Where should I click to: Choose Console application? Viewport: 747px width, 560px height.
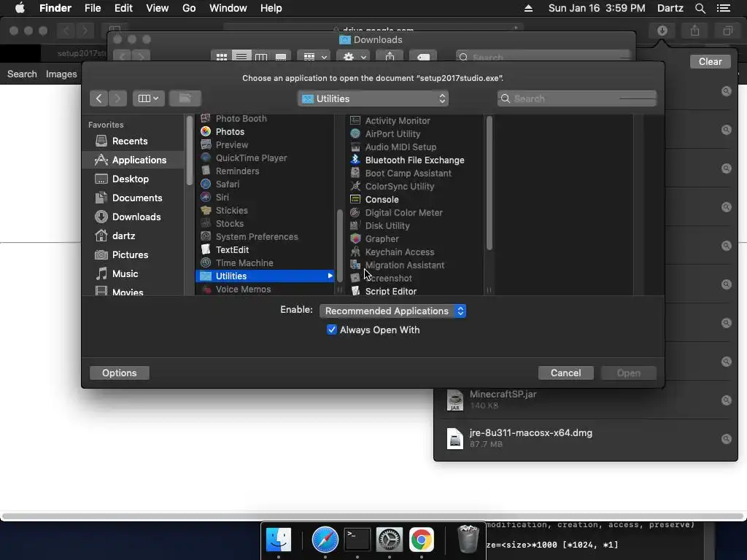(382, 200)
